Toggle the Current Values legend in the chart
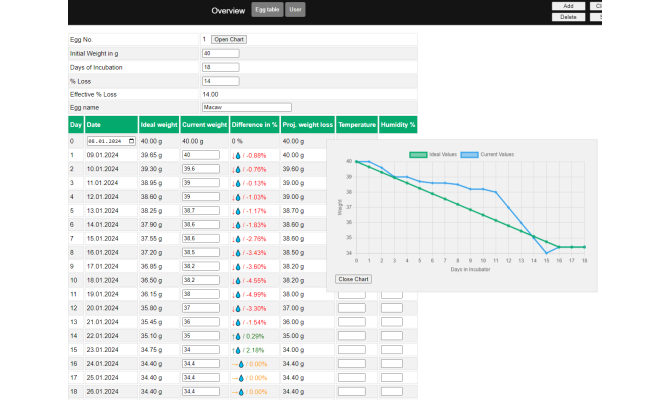 point(487,155)
